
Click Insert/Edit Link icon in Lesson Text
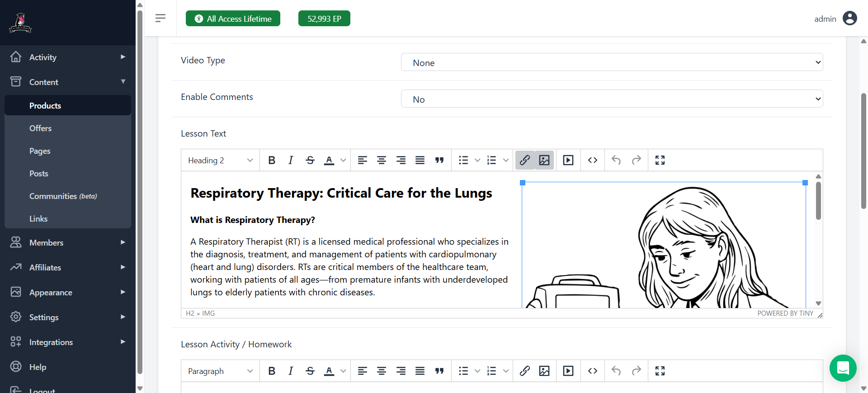525,160
